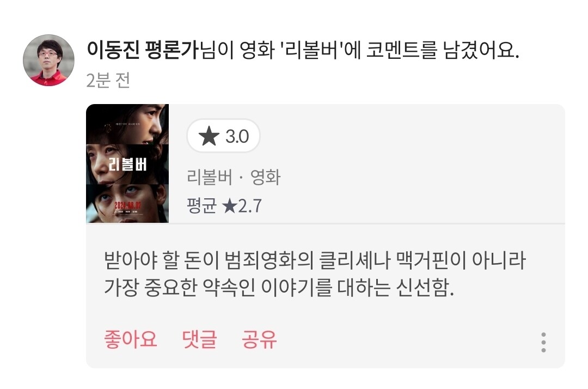Tap the 좋아요 like button
The height and width of the screenshot is (389, 588).
tap(131, 340)
